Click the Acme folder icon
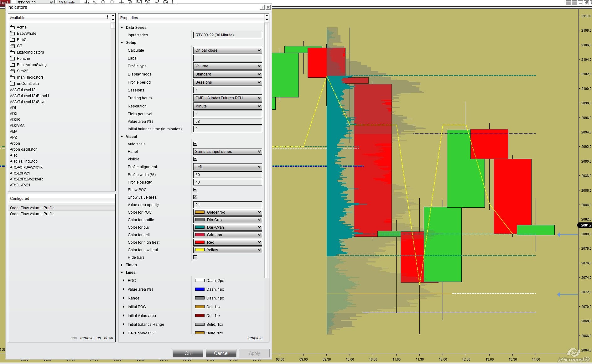The width and height of the screenshot is (592, 364). 13,27
